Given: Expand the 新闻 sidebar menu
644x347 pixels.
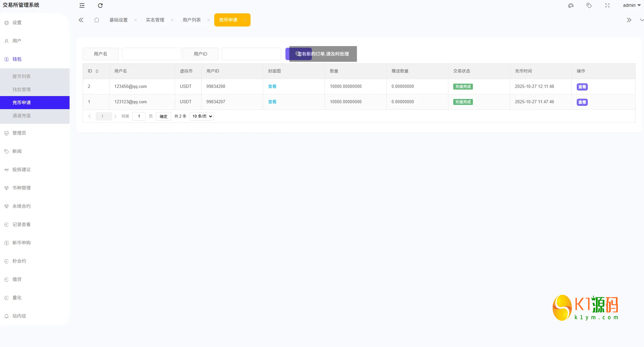Looking at the screenshot, I should coord(35,151).
